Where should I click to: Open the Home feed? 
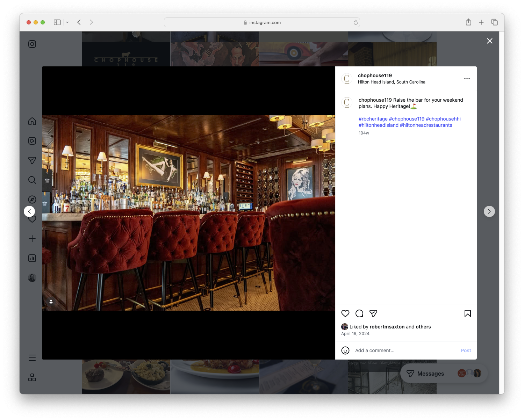click(32, 121)
